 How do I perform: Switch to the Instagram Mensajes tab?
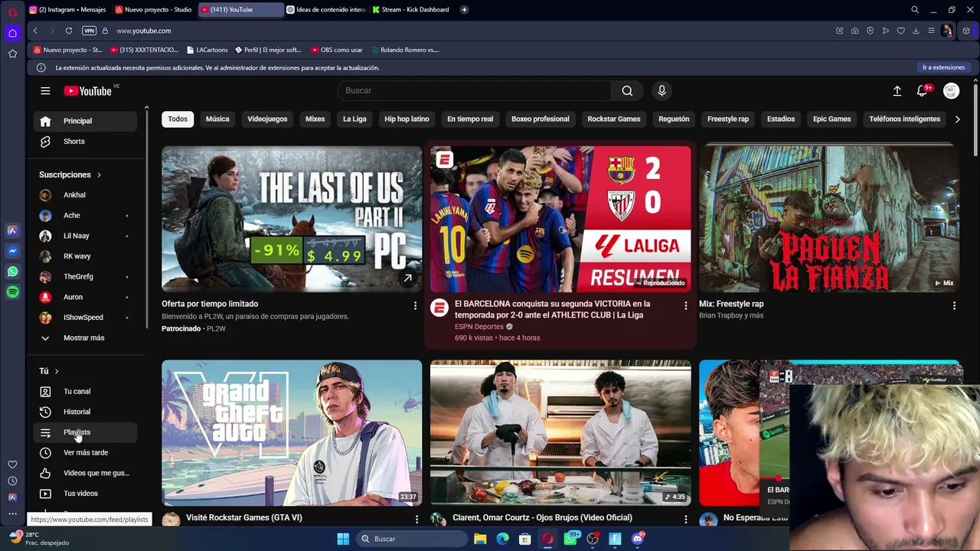[67, 10]
